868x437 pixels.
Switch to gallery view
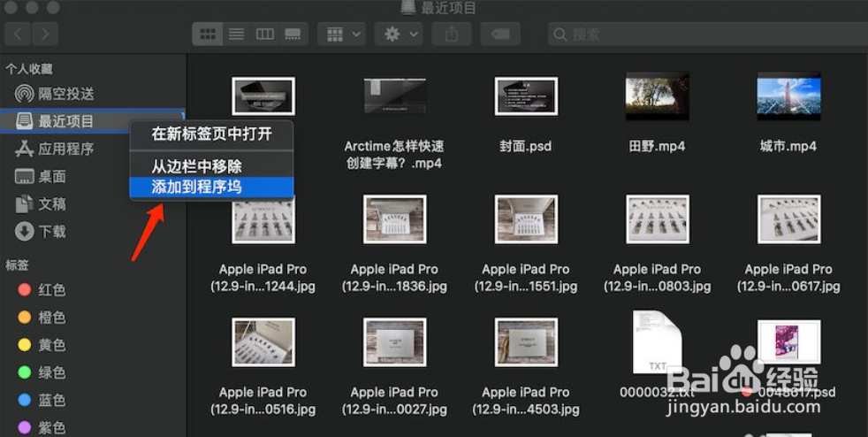point(293,34)
